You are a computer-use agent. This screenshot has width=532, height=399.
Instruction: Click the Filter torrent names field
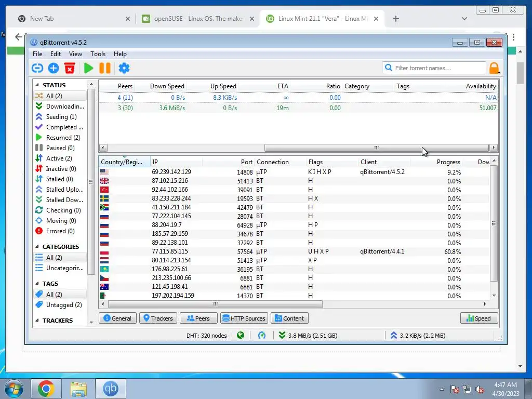tap(434, 68)
